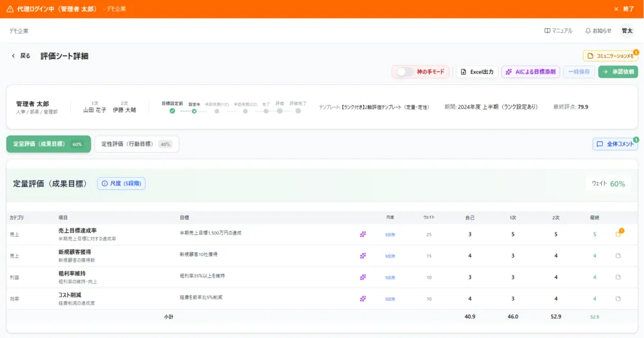Screen dimensions: 644x338
Task: Select the 定量評価（成果目標）tab
Action: point(48,144)
